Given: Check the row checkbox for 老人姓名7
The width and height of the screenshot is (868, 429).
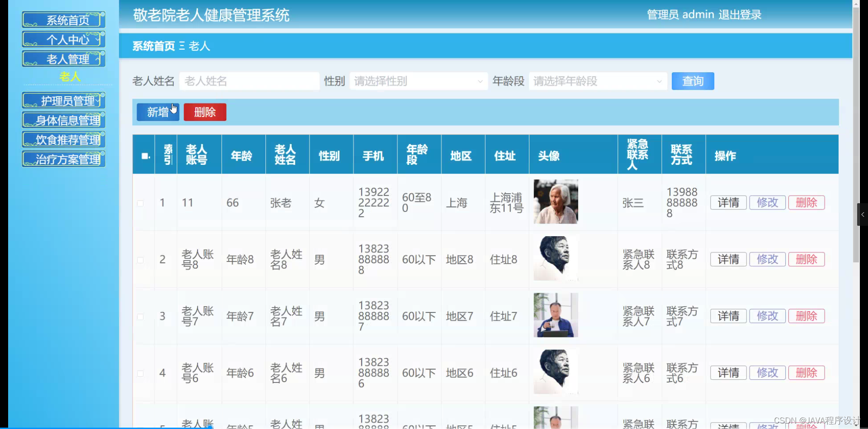Looking at the screenshot, I should point(141,317).
